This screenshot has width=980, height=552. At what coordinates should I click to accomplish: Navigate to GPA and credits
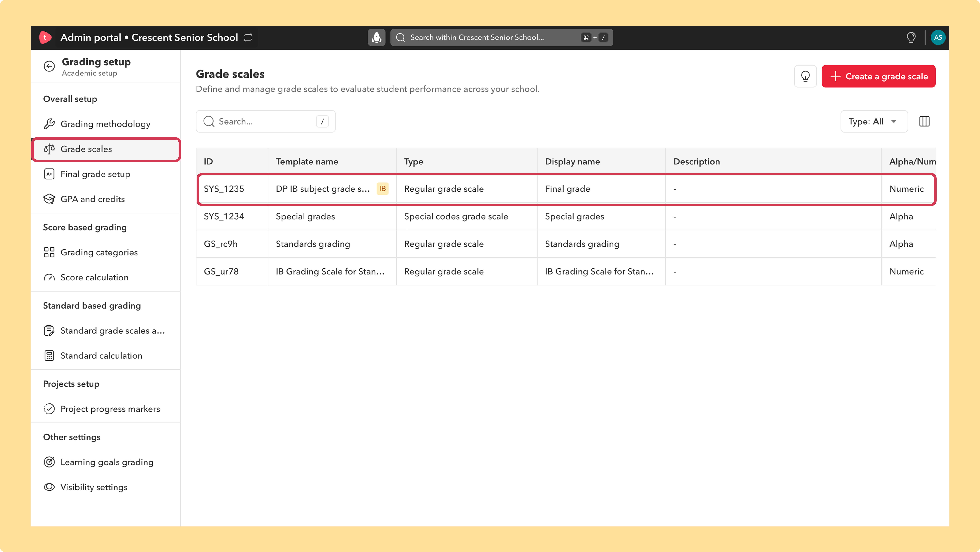tap(105, 199)
